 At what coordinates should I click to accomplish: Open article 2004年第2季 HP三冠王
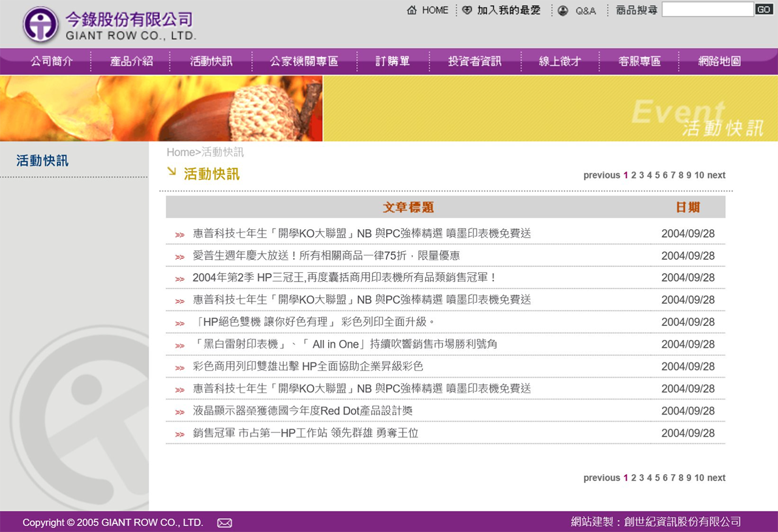click(345, 278)
